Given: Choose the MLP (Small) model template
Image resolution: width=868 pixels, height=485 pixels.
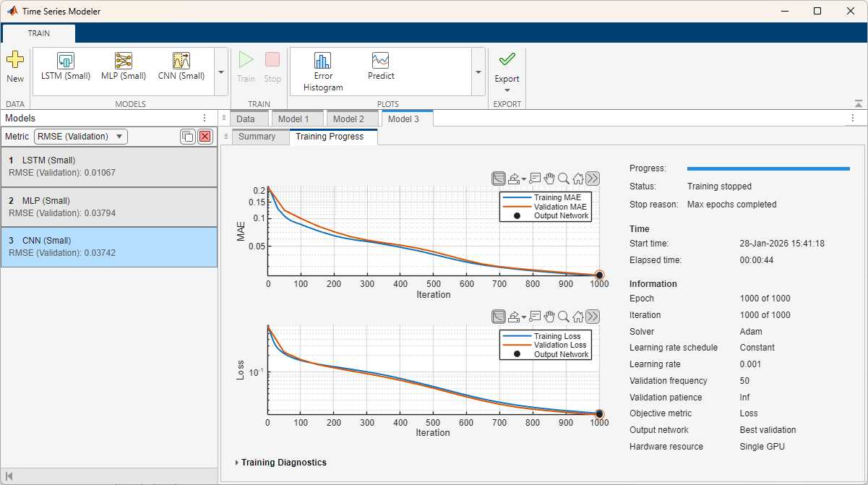Looking at the screenshot, I should (x=123, y=61).
